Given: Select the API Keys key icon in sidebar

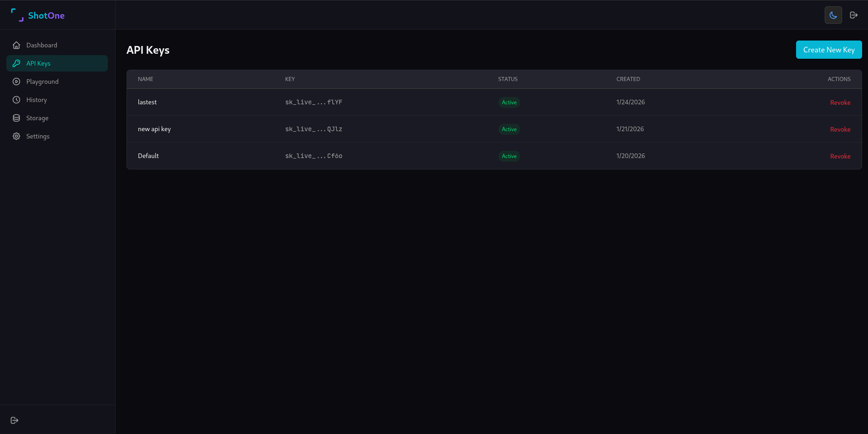Looking at the screenshot, I should [x=16, y=63].
